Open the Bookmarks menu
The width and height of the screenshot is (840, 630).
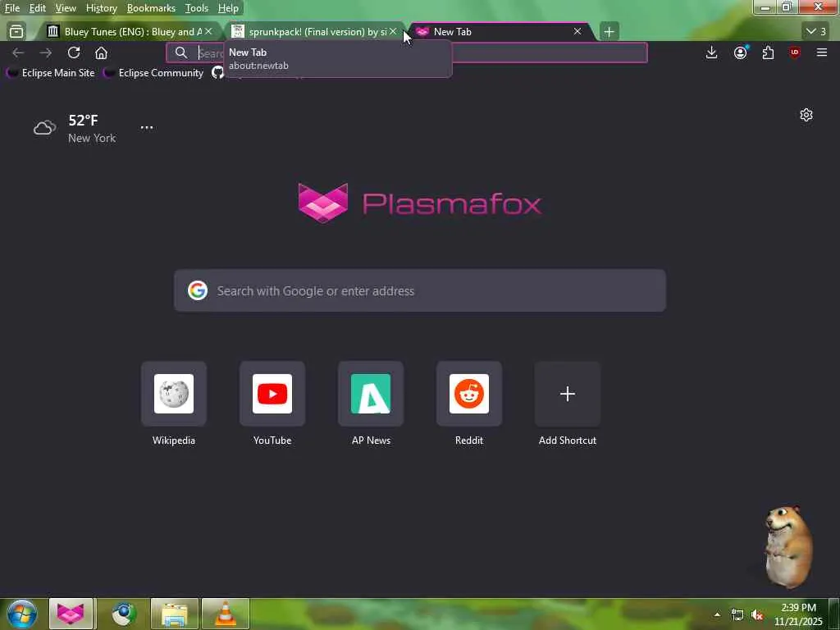[x=151, y=8]
